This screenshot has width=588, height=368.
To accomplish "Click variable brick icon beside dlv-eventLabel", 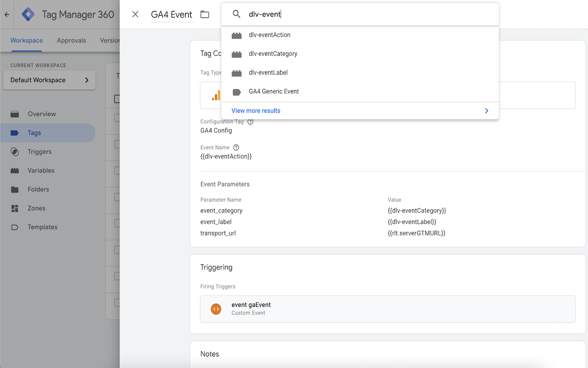I will (x=237, y=73).
